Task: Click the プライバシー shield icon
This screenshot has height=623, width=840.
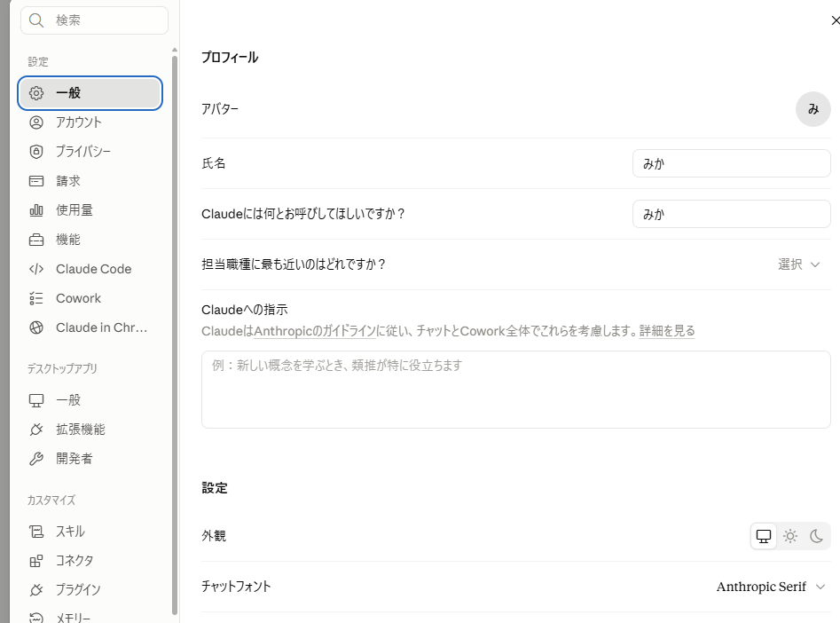Action: coord(36,152)
